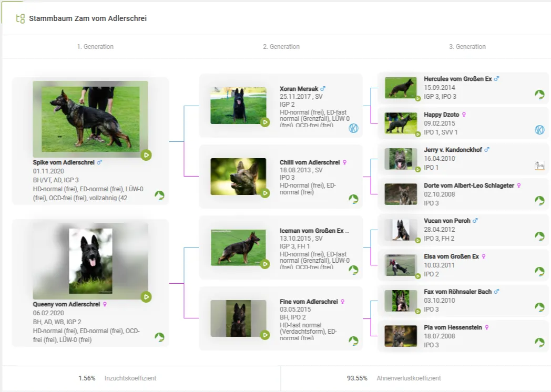Select the 1. Generation column header
The width and height of the screenshot is (551, 392).
coord(95,47)
